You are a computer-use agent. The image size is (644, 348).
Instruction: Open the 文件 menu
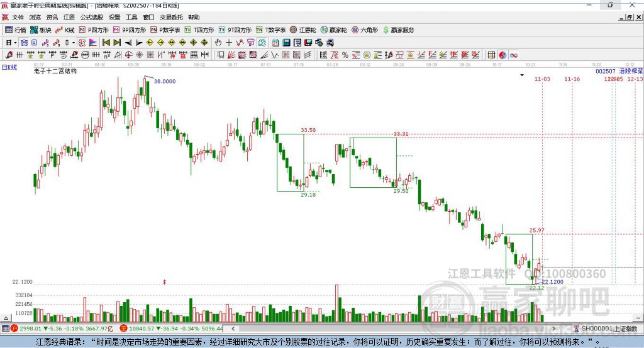[18, 17]
